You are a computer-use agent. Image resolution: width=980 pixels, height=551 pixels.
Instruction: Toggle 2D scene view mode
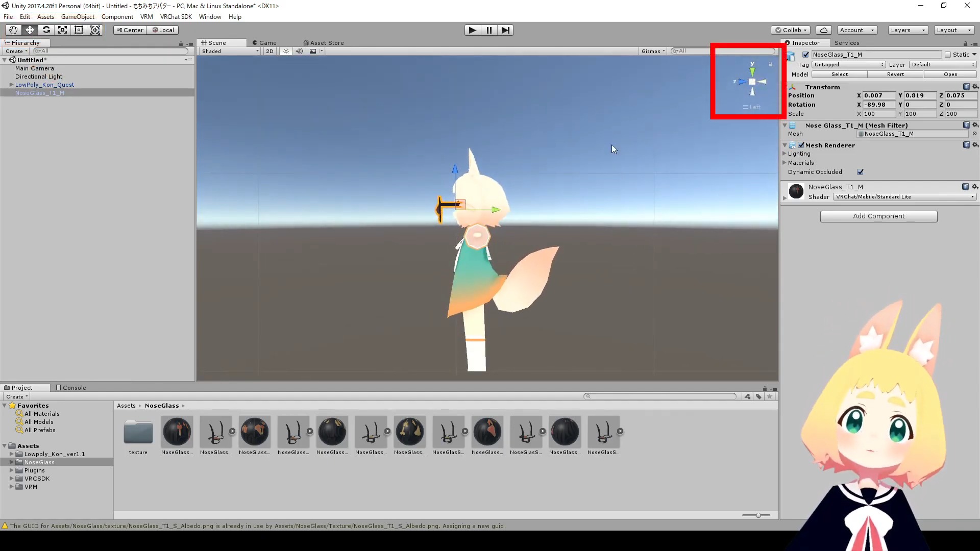(269, 51)
